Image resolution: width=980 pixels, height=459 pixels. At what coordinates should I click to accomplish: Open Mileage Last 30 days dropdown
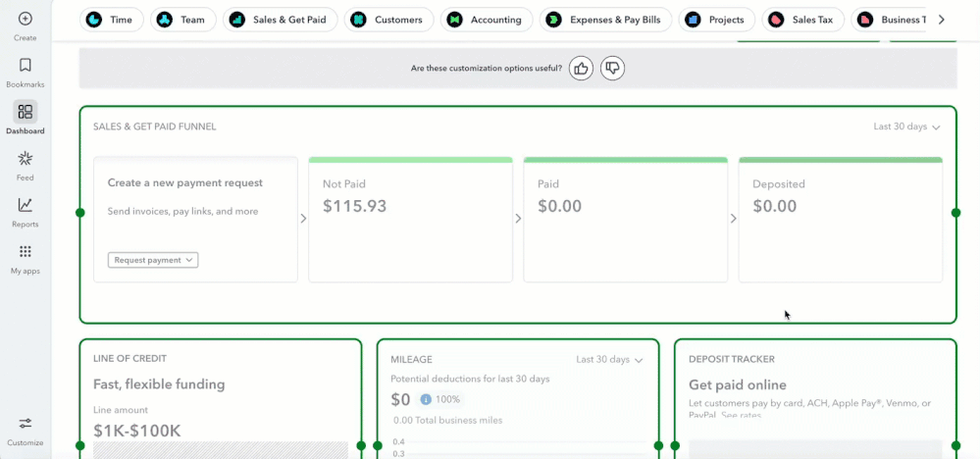(x=609, y=360)
